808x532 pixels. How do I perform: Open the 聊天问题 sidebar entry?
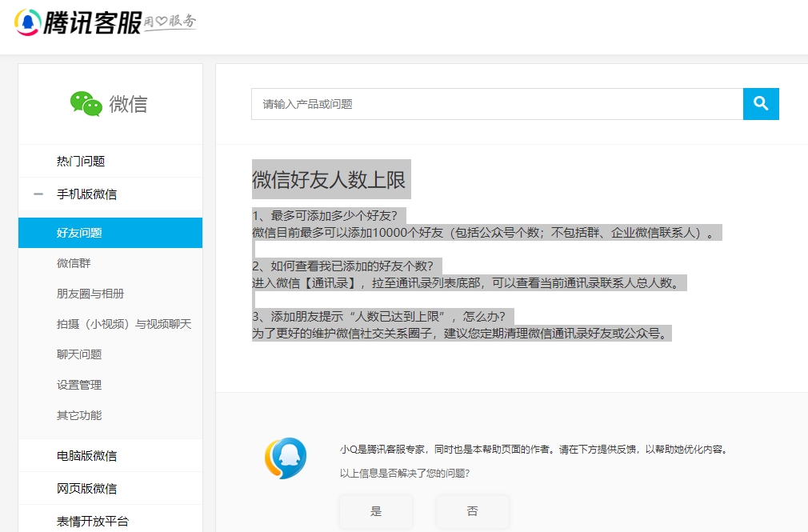110,354
